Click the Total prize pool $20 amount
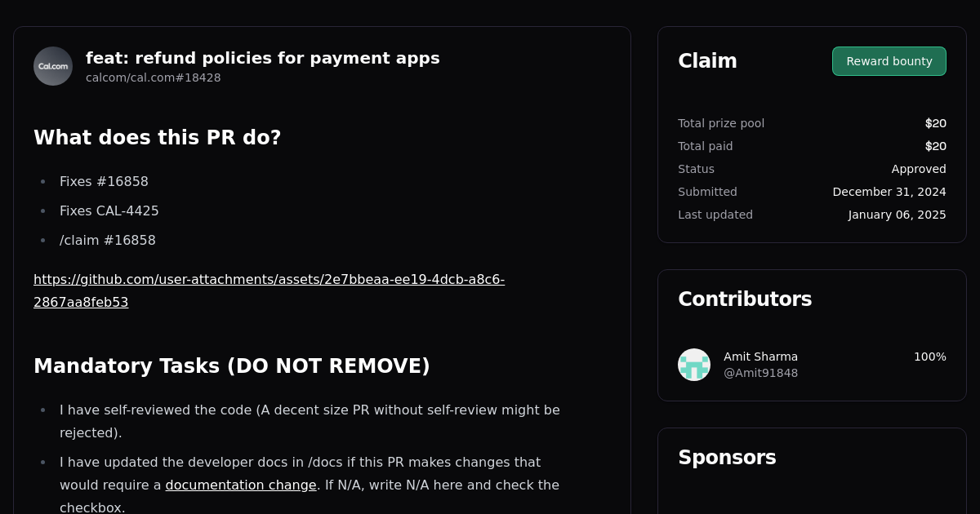The image size is (980, 514). tap(937, 123)
